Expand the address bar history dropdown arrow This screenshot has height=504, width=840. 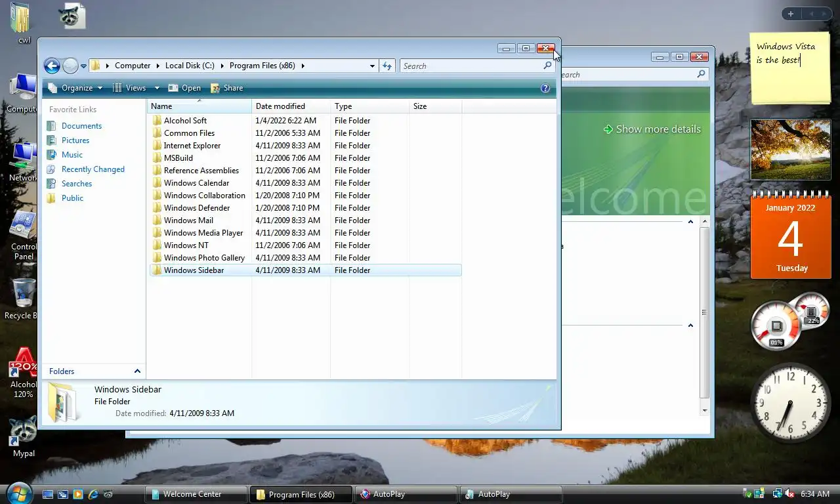(x=372, y=66)
